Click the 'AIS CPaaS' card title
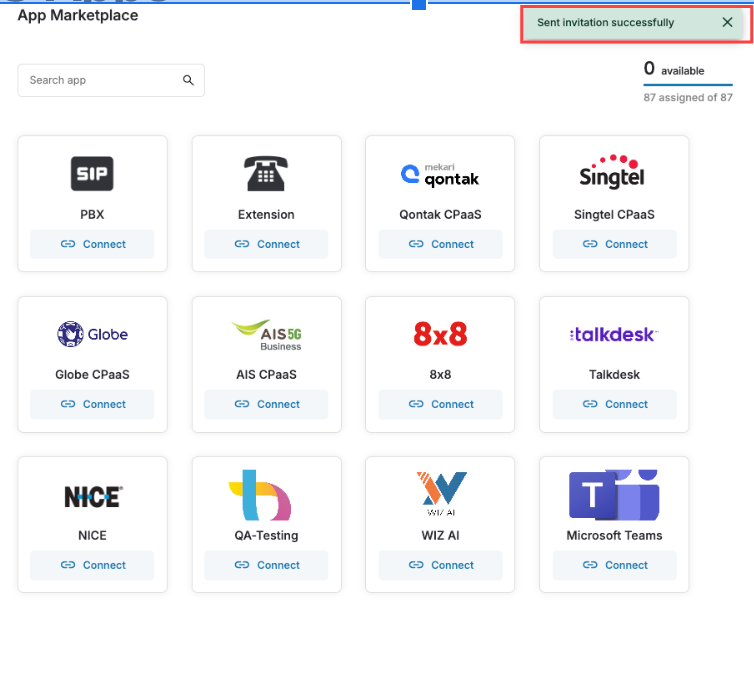 tap(266, 375)
